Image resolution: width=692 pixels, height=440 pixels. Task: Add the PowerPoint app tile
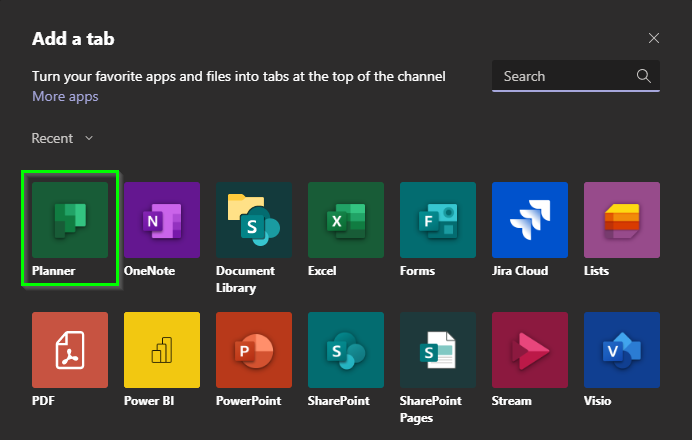(254, 350)
